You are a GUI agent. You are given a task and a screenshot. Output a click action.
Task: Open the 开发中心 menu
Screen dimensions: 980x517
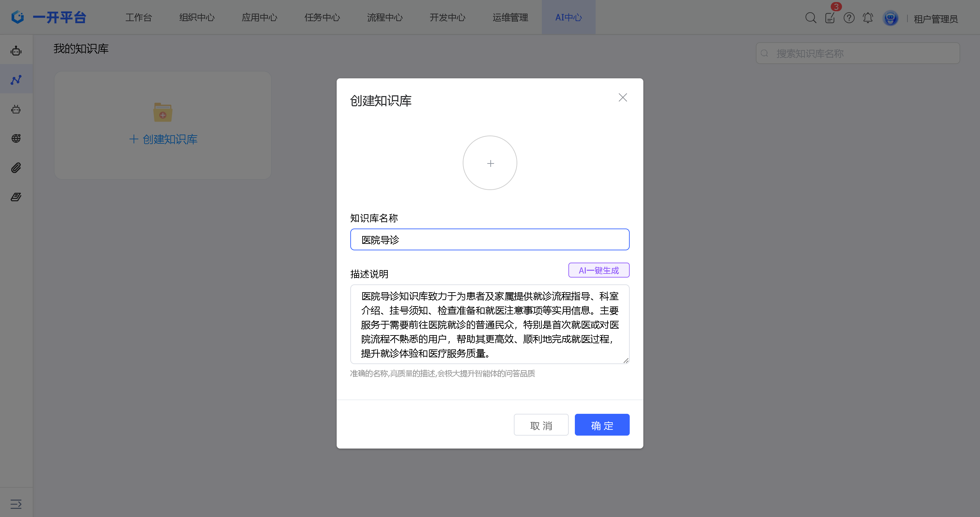point(447,17)
